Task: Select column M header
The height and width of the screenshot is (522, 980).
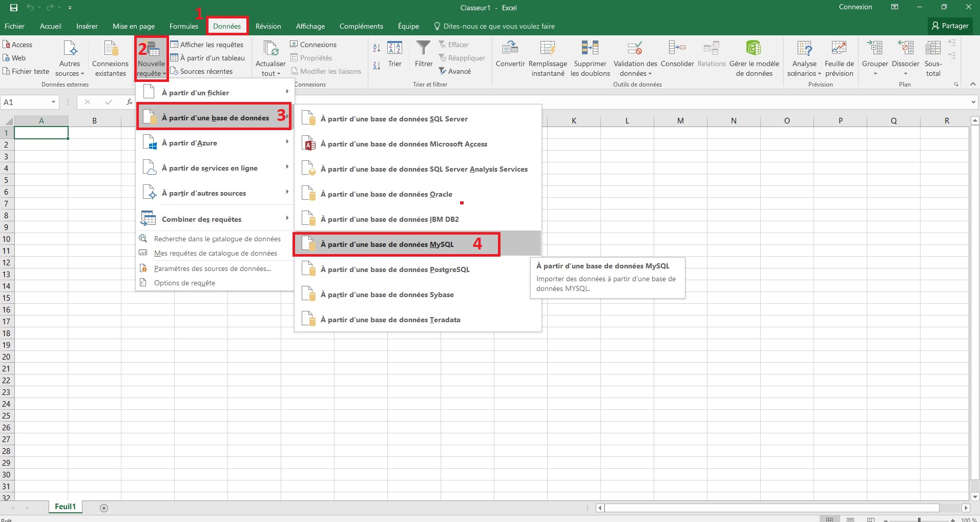Action: click(x=680, y=121)
